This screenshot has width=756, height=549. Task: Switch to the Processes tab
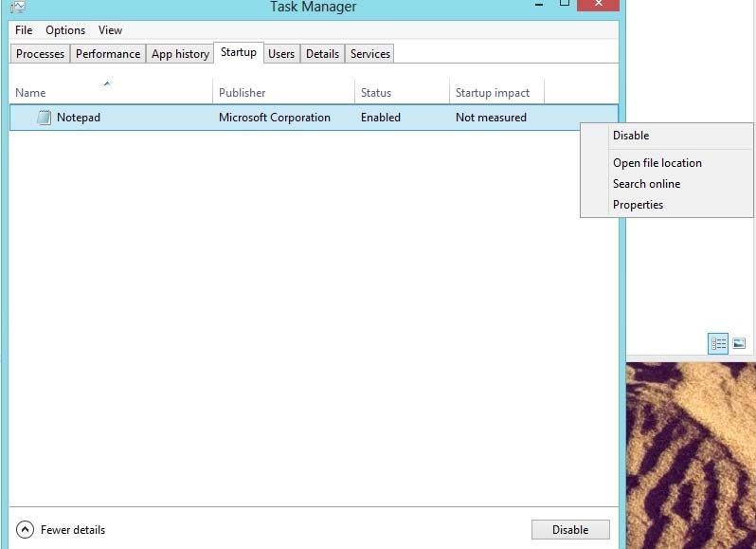40,53
